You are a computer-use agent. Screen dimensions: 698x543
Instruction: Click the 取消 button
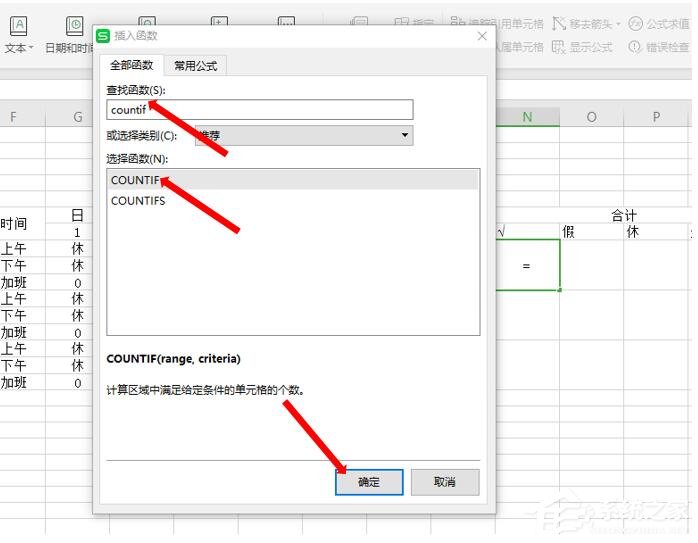point(445,482)
